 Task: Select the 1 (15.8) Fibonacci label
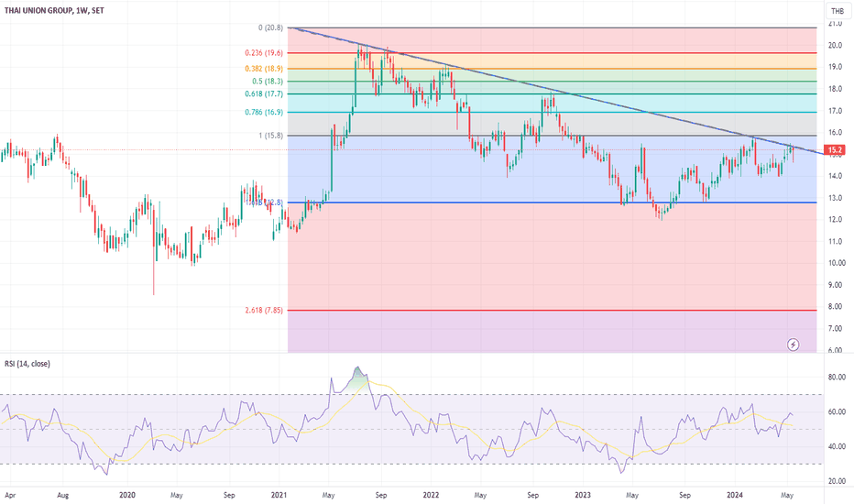coord(270,135)
